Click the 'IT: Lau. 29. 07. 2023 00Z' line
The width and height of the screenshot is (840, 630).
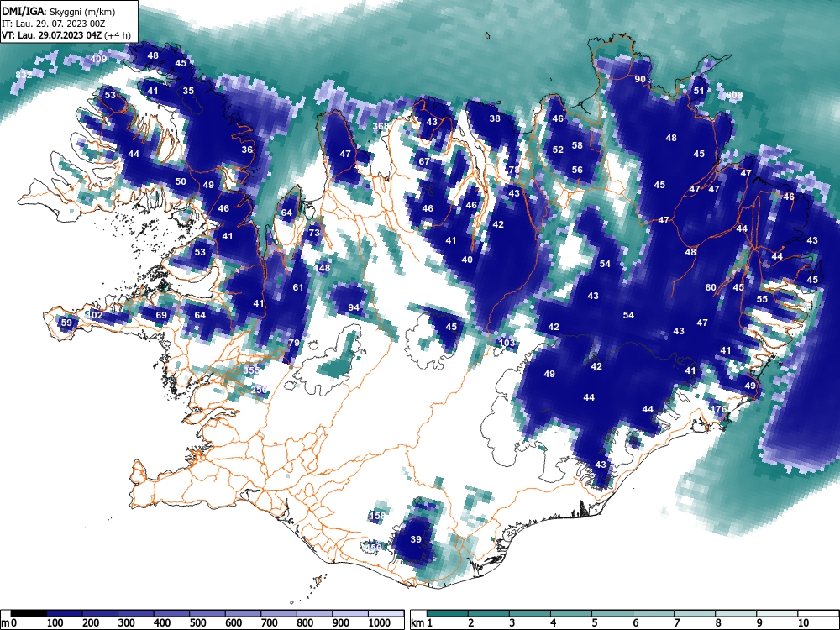click(54, 24)
